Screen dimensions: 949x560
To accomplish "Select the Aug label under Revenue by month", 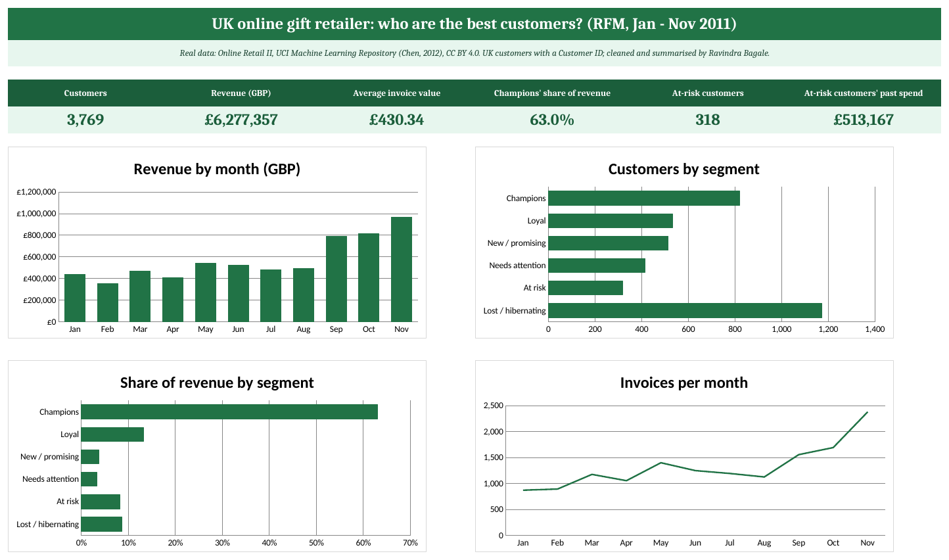I will coord(304,329).
